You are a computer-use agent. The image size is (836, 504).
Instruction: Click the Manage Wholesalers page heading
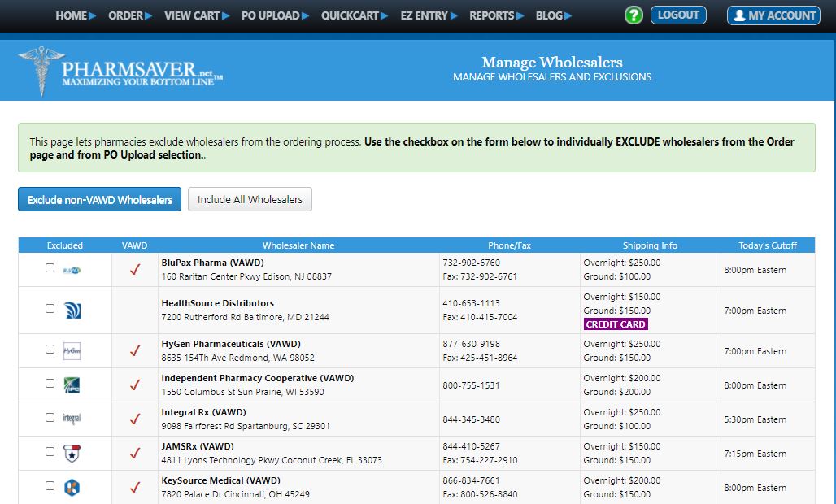(x=552, y=63)
